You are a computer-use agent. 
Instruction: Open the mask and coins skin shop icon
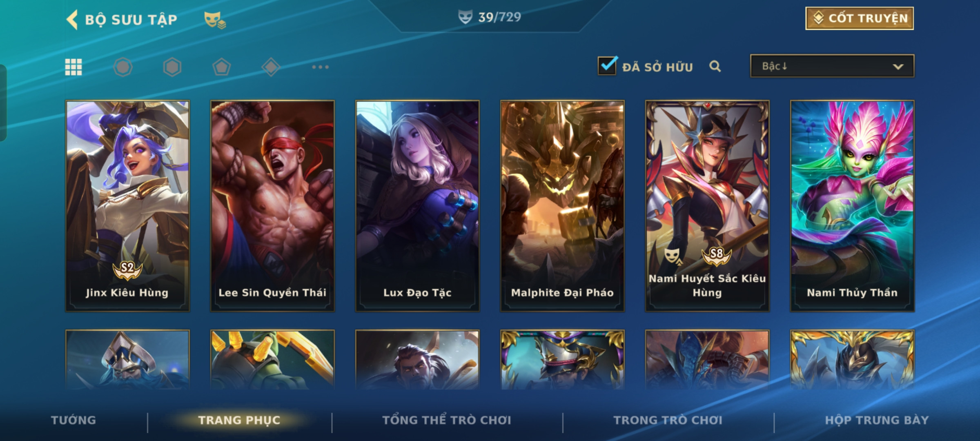coord(215,20)
